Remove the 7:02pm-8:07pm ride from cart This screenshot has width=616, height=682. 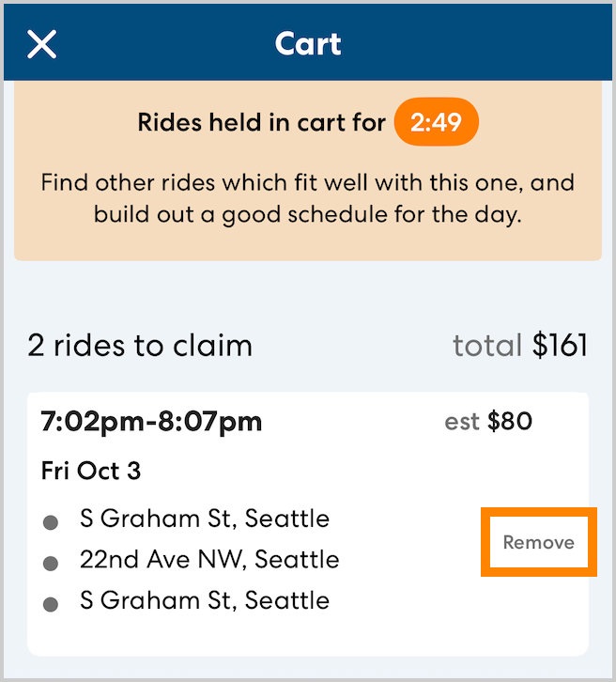click(x=538, y=542)
